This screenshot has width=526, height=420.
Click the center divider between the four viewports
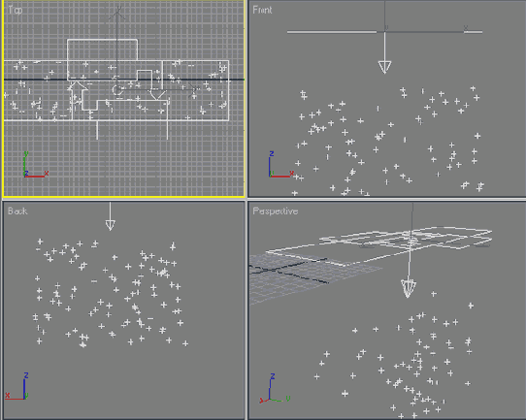(247, 200)
